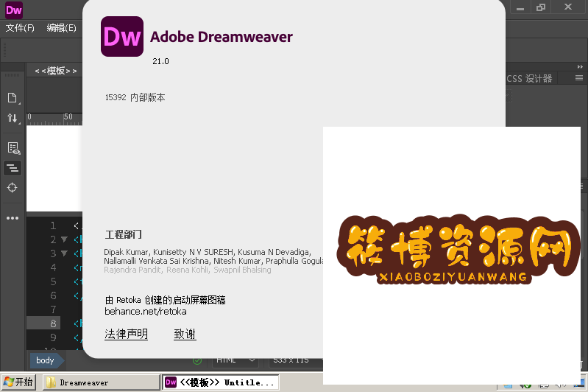Click the Dw application icon in title bar
This screenshot has width=588, height=392.
[14, 10]
